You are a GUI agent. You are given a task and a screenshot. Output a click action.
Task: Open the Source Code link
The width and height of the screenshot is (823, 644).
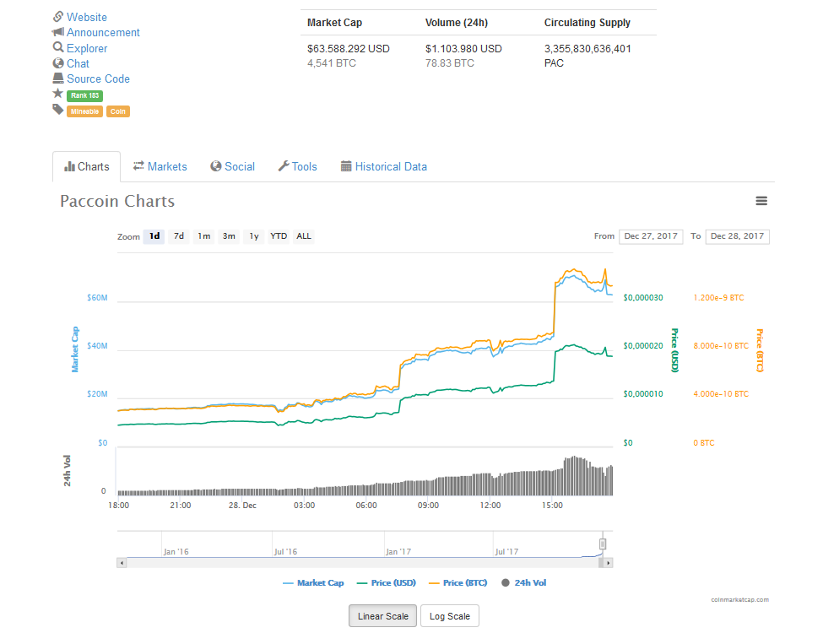click(x=98, y=78)
